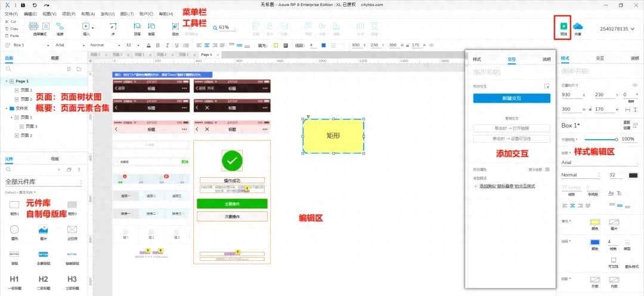Click the yellow 矩形 rectangle on canvas
Viewport: 644px width, 296px height.
[x=333, y=135]
